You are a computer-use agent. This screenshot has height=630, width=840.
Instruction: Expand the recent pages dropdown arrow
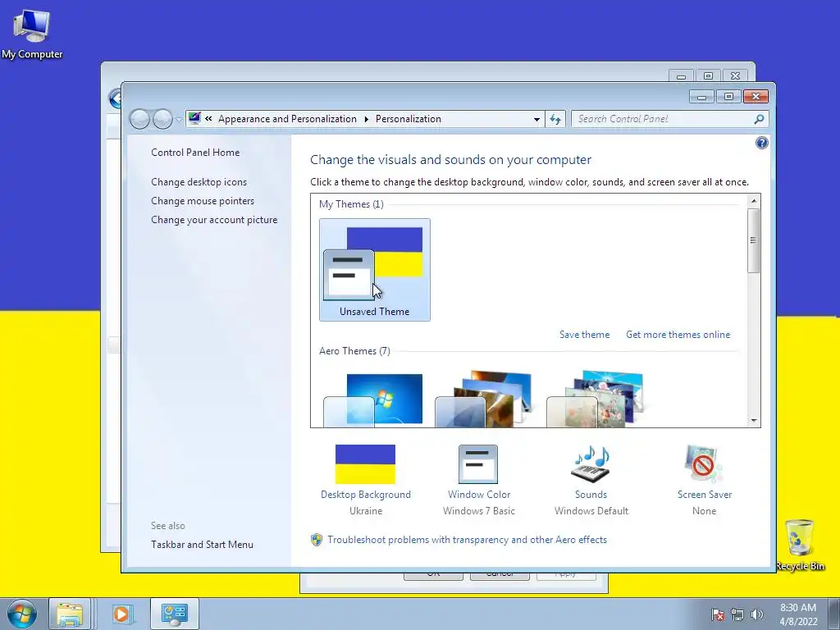[179, 120]
